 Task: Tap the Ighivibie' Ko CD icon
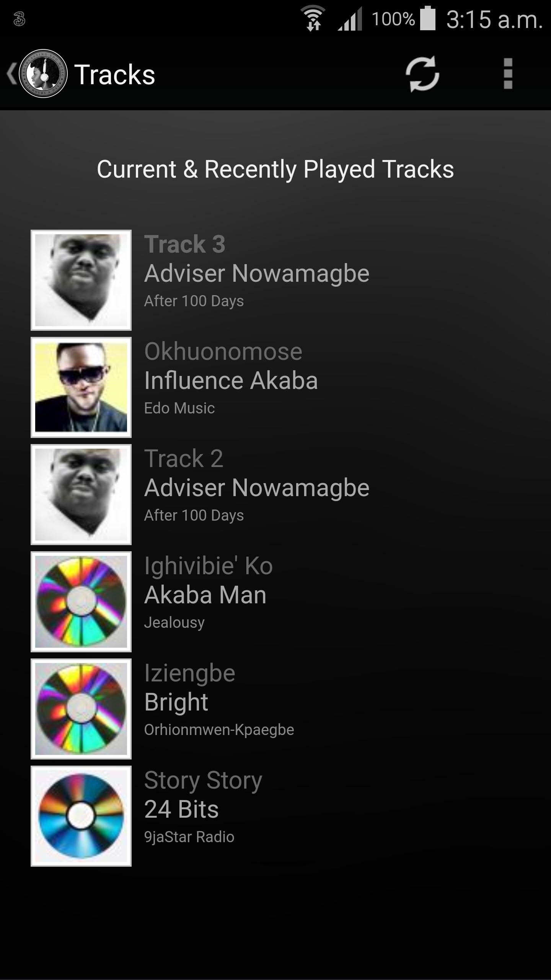[81, 602]
